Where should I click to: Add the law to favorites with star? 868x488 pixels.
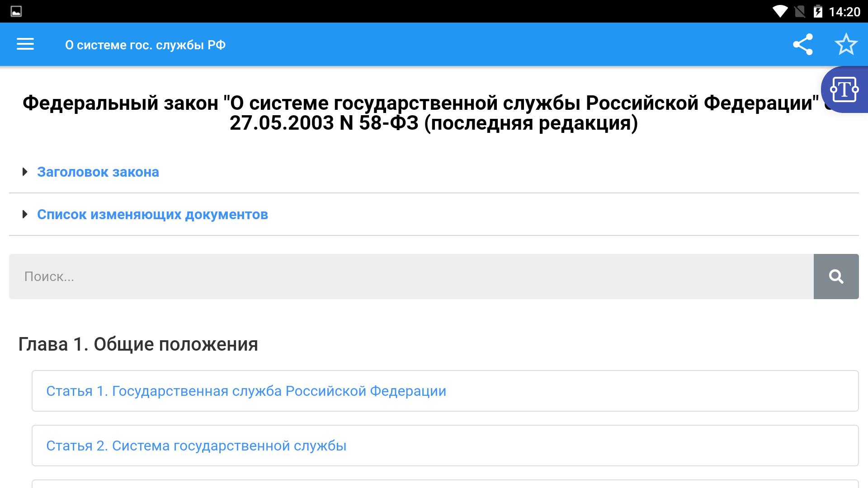tap(845, 44)
